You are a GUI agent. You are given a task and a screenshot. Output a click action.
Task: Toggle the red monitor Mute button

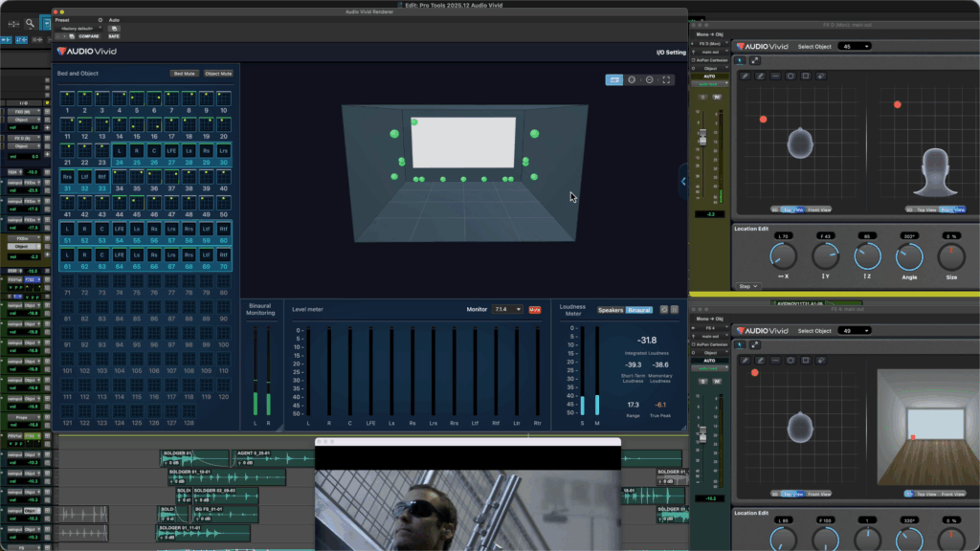point(535,310)
